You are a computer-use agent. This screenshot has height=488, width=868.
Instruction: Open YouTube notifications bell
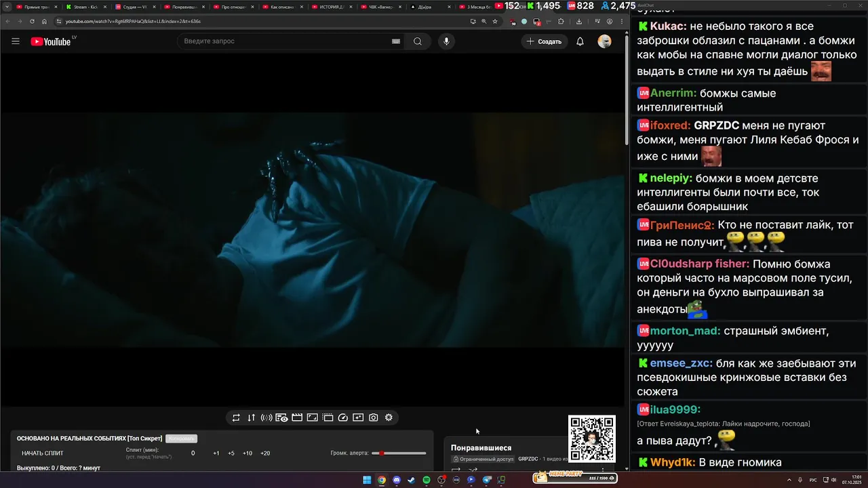(x=580, y=41)
